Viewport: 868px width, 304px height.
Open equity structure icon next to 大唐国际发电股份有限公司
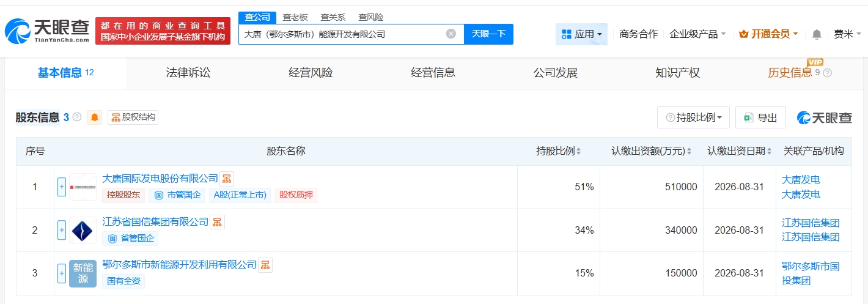[x=227, y=179]
